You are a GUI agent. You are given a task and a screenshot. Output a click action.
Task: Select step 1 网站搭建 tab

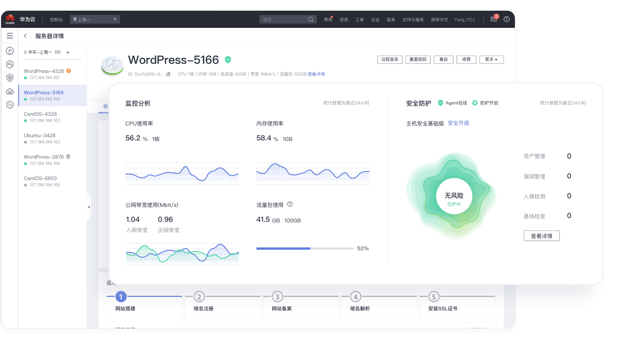145,303
